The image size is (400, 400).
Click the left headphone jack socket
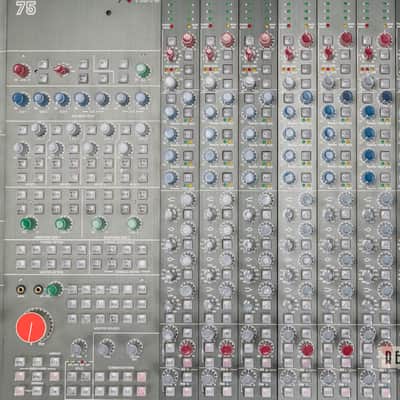(x=21, y=289)
